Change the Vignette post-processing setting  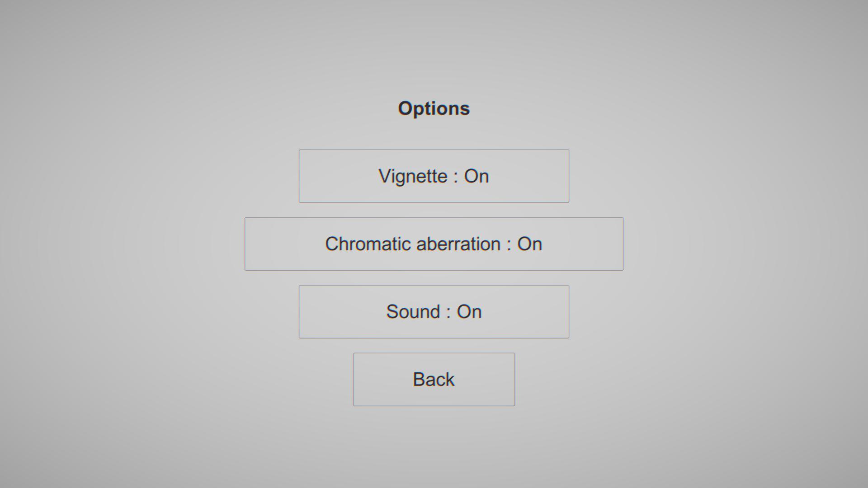tap(434, 176)
